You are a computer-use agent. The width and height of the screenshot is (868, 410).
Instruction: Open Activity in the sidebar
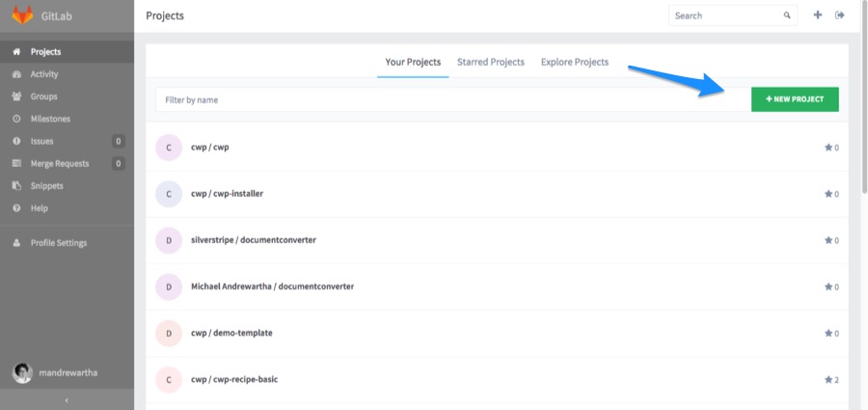67,74
